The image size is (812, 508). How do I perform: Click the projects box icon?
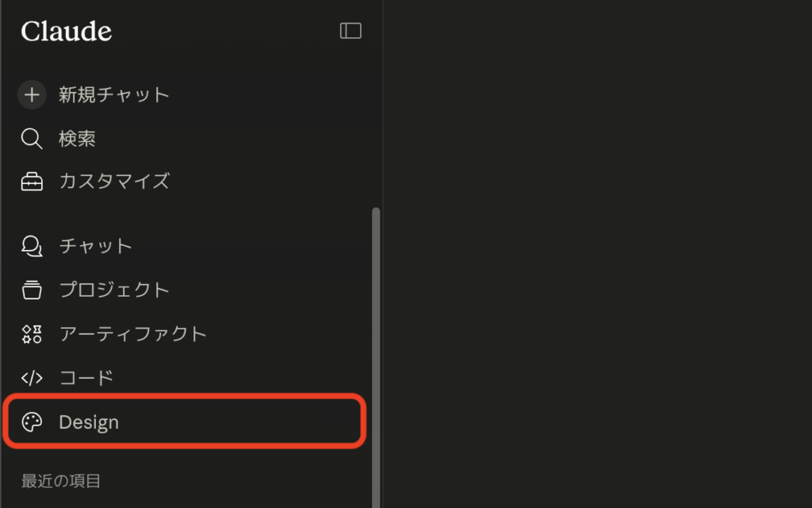[32, 290]
